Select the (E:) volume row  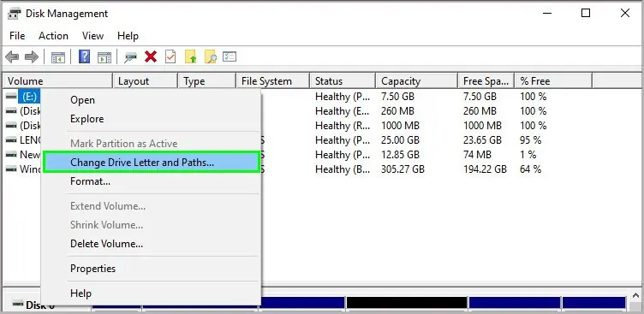pos(30,97)
